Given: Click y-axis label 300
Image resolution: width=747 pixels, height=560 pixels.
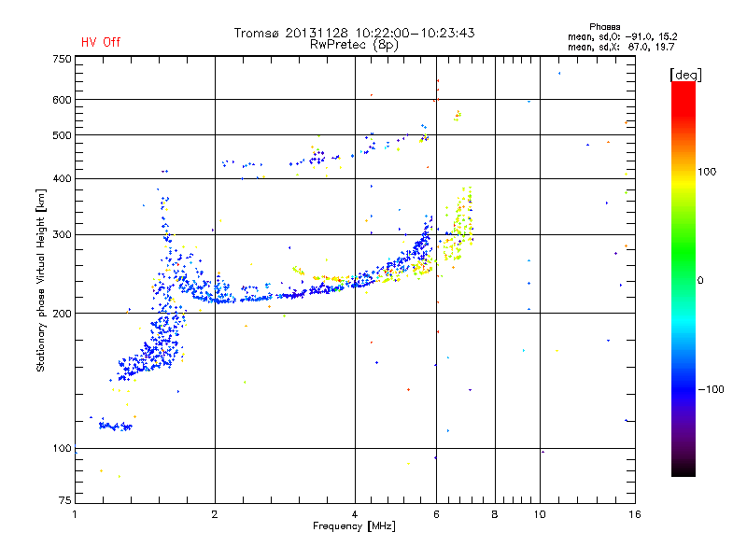Looking at the screenshot, I should click(62, 234).
